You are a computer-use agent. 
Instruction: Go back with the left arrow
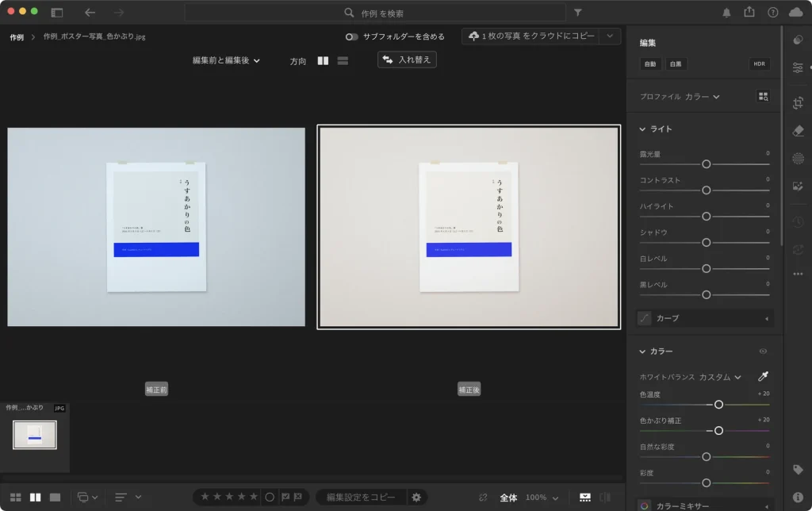(90, 13)
